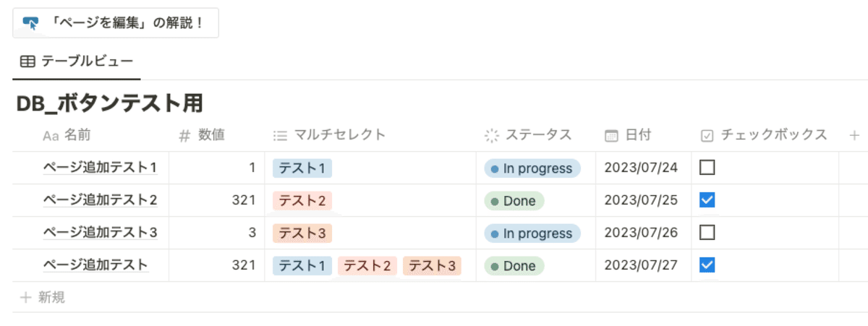Click the 日付 column calendar icon
Screen dimensions: 868x326
(611, 135)
